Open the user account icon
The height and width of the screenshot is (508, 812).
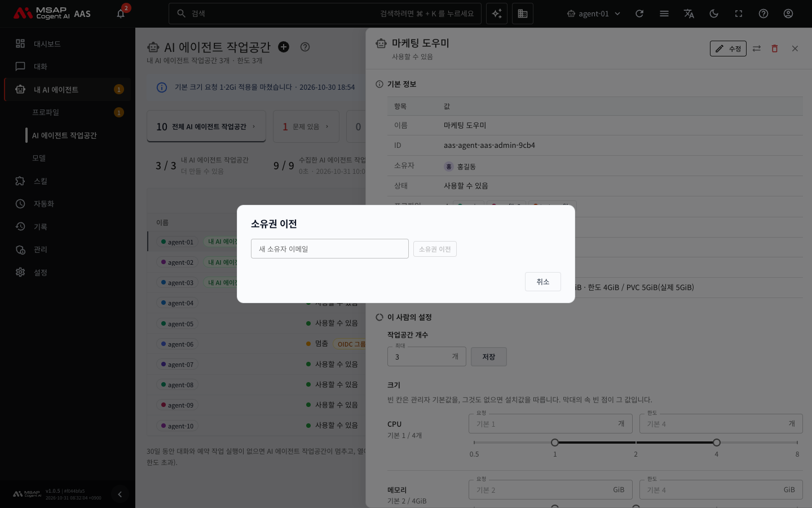788,14
